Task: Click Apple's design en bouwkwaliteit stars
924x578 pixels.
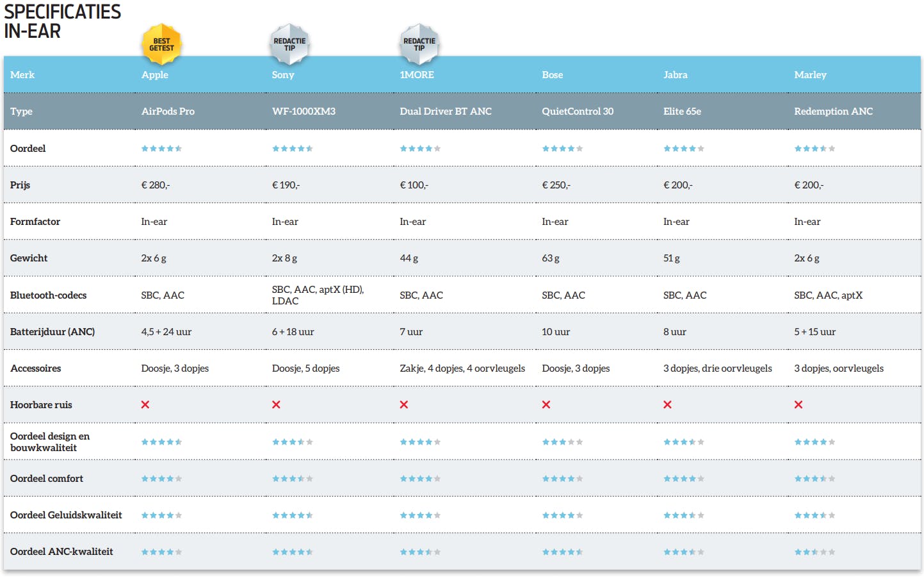Action: pos(161,442)
